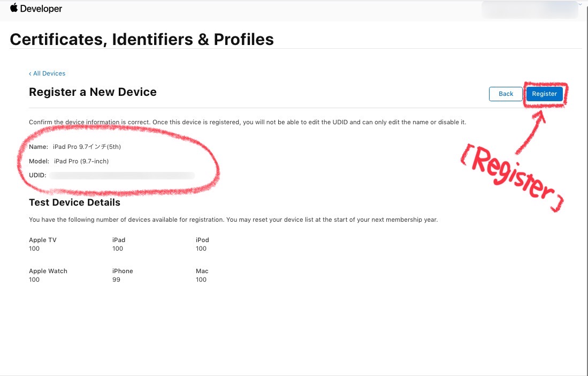The image size is (588, 376).
Task: Select the iPhone remaining count 99
Action: 116,280
